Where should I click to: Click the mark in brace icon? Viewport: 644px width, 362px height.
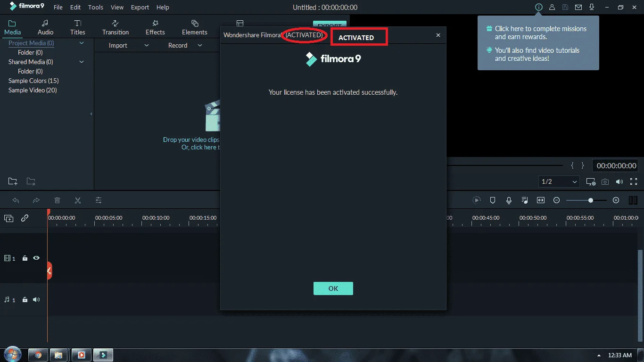572,165
